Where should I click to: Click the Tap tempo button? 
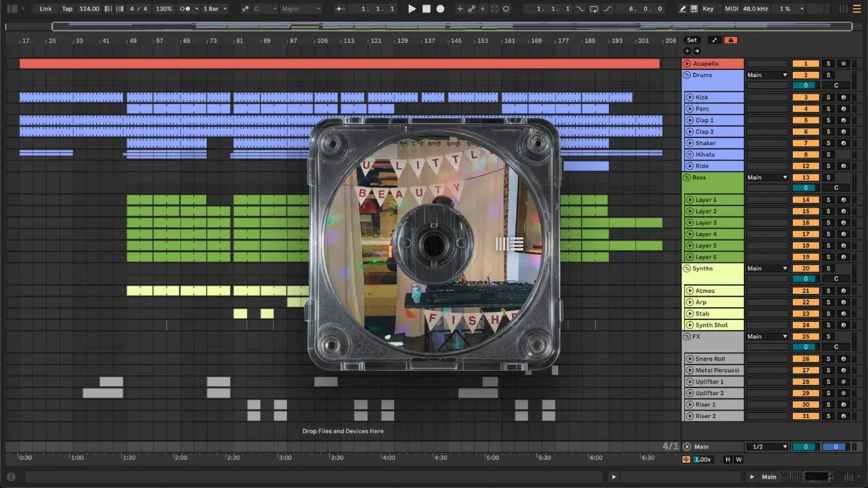67,9
